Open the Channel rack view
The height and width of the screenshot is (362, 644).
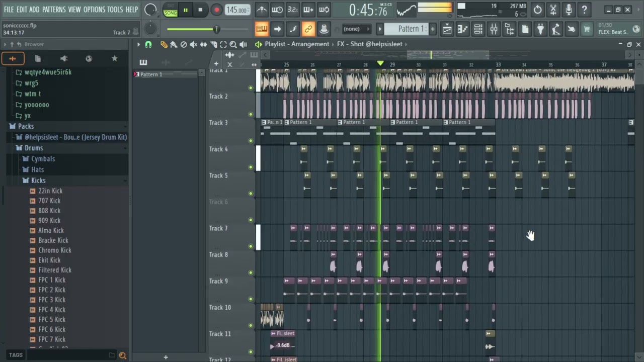tap(478, 29)
